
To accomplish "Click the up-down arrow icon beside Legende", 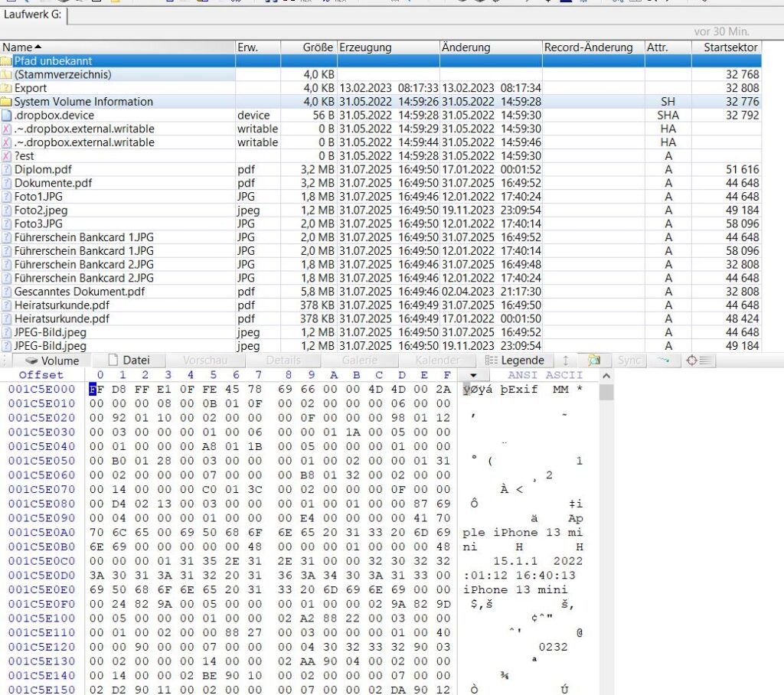I will coord(566,361).
